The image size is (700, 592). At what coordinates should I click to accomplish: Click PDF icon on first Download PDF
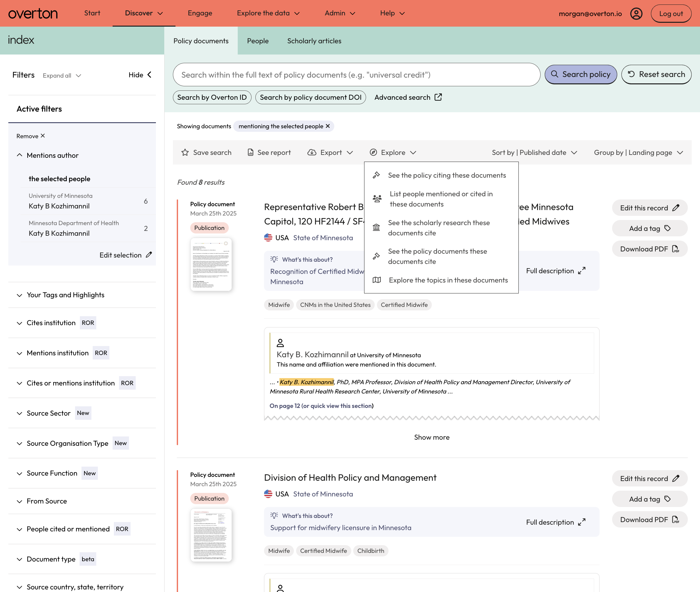coord(676,249)
